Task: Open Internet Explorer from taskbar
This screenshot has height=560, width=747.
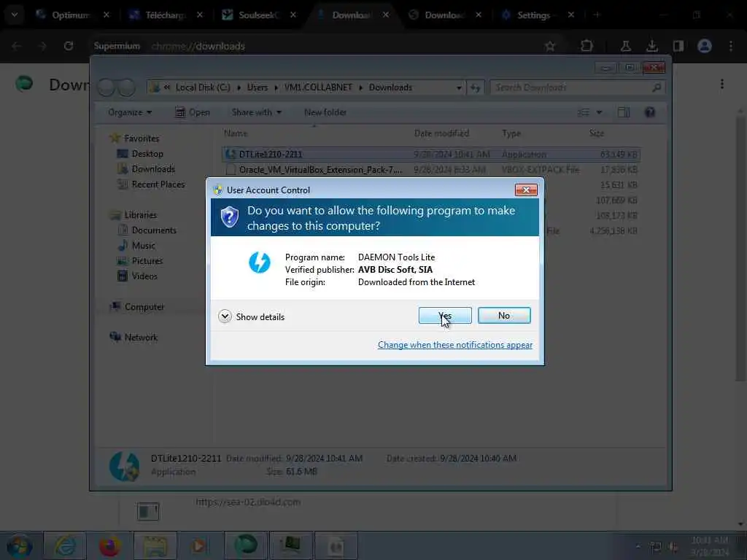Action: [65, 545]
